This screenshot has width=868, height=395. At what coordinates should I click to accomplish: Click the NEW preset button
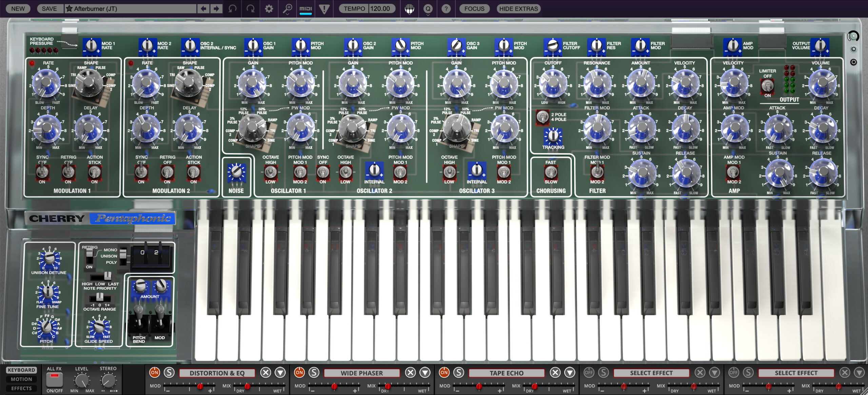[x=18, y=8]
